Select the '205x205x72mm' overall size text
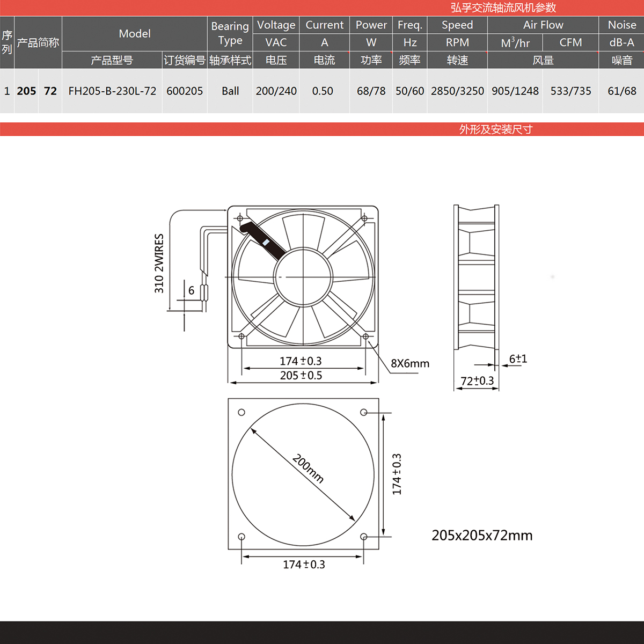Screen dimensions: 644x644 tap(482, 536)
